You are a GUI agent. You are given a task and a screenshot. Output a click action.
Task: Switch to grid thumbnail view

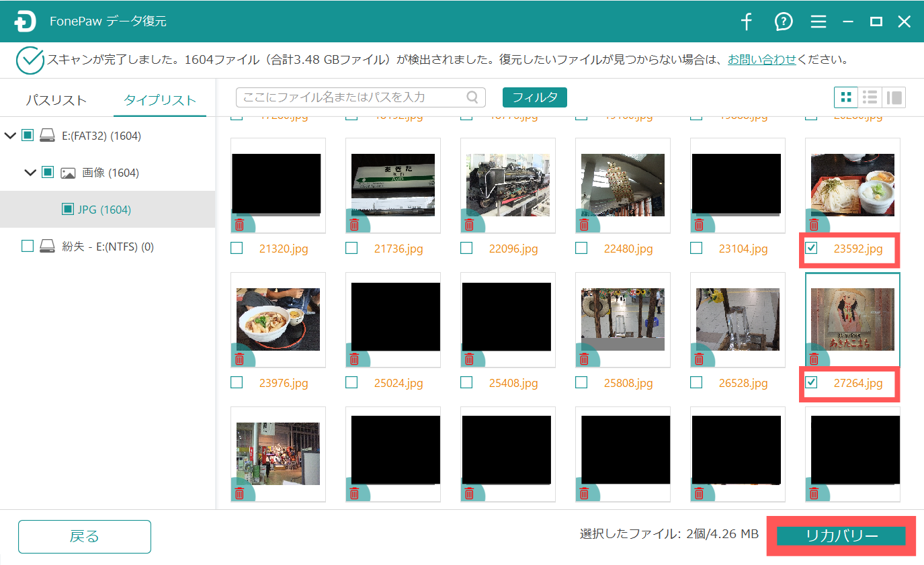pyautogui.click(x=846, y=97)
